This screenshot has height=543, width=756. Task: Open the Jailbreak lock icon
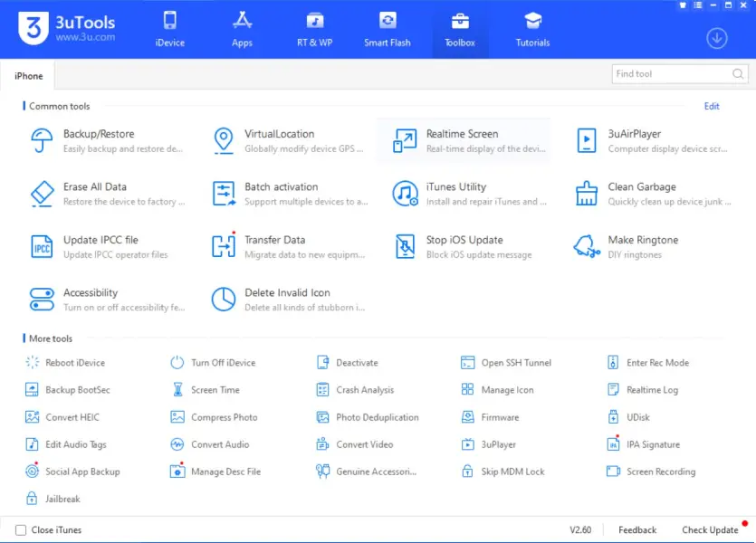click(x=32, y=498)
